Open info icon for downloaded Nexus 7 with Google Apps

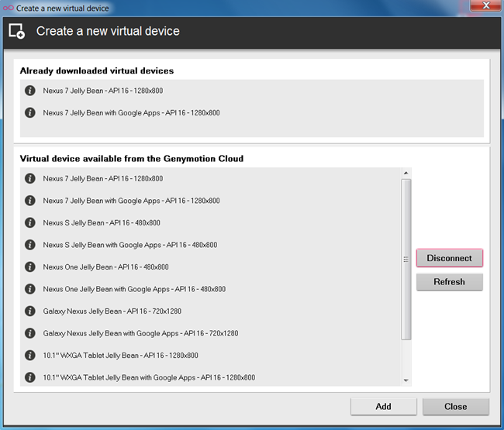(30, 112)
